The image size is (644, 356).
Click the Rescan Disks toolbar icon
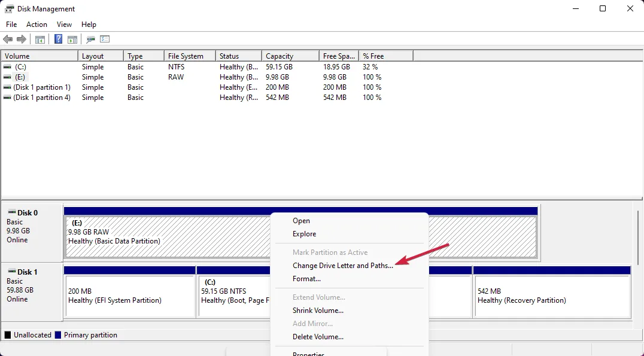coord(91,39)
